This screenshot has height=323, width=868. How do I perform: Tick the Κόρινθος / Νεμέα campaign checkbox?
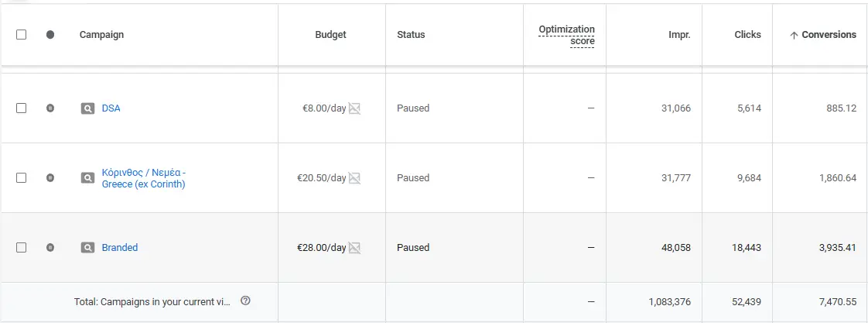(x=22, y=178)
